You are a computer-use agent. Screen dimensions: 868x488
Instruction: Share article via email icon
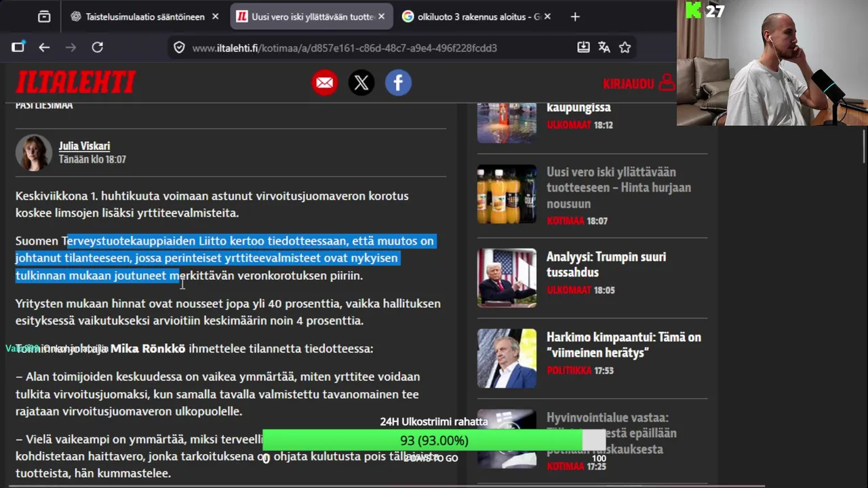pyautogui.click(x=325, y=83)
